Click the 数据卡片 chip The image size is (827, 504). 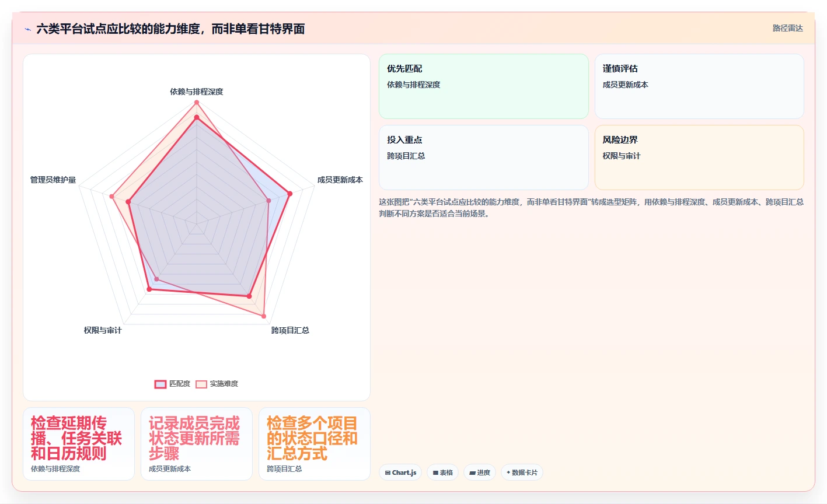(522, 473)
